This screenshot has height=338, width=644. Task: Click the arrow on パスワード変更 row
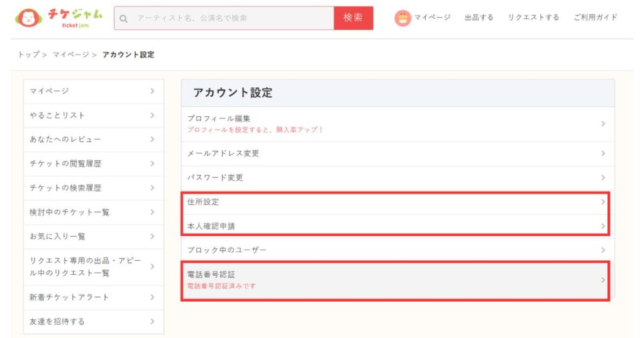603,178
